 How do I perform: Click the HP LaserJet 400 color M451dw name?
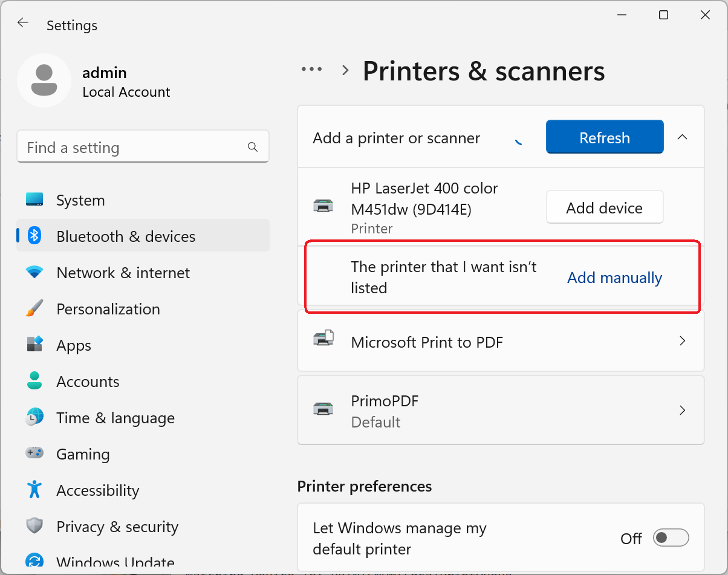click(424, 198)
